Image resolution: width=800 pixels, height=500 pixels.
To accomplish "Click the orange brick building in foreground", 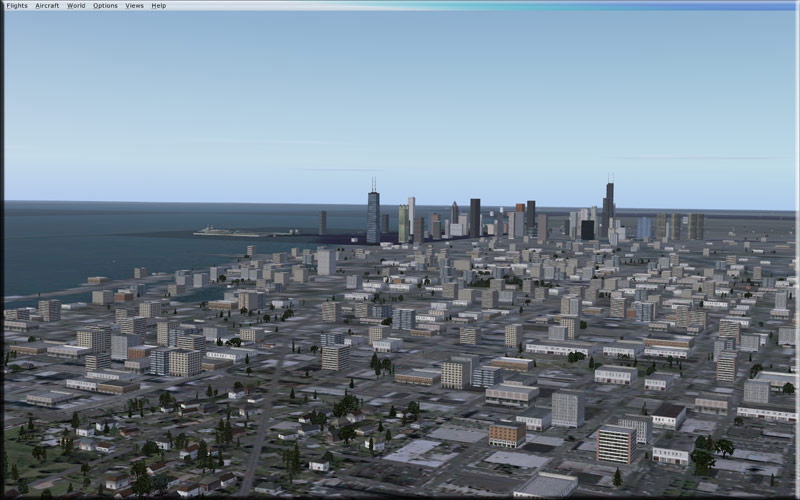I will point(507,434).
